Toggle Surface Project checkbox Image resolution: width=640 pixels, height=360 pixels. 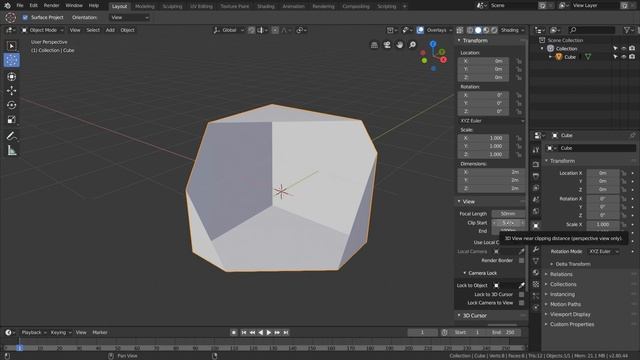[x=25, y=18]
